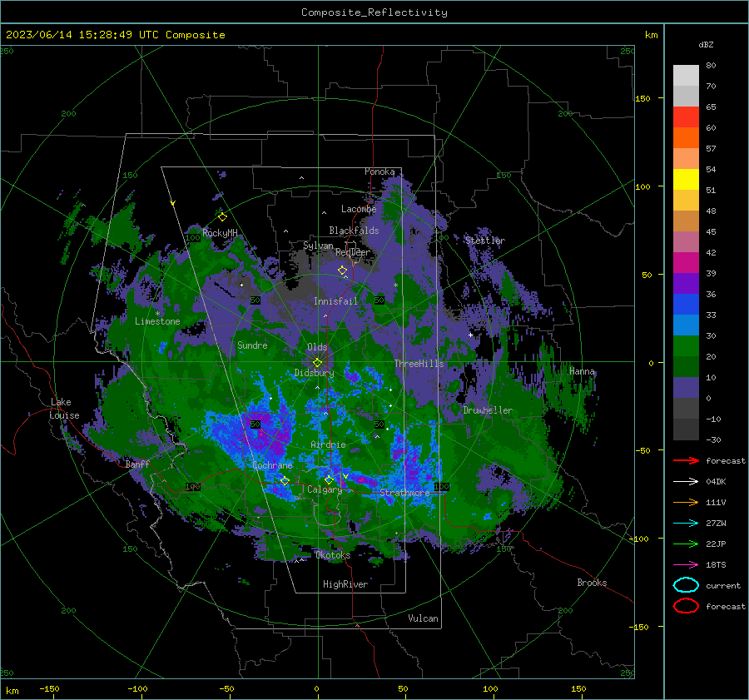The height and width of the screenshot is (700, 749).
Task: Click the ThreeHills city label
Action: point(419,364)
